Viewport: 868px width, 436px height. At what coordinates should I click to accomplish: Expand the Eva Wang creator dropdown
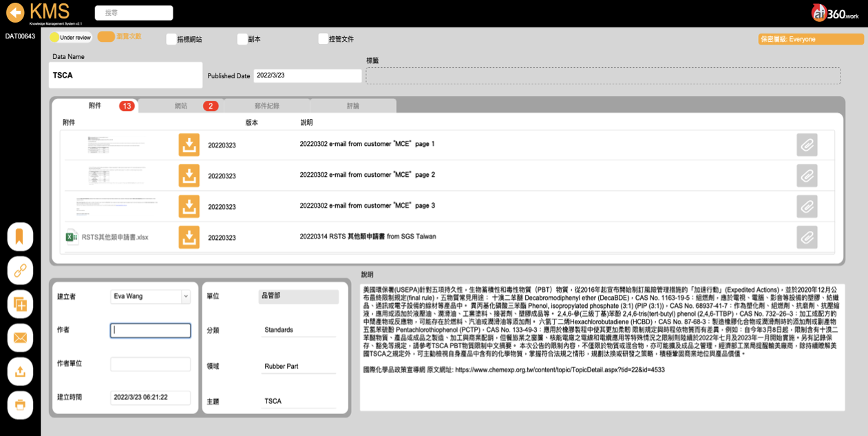click(186, 296)
